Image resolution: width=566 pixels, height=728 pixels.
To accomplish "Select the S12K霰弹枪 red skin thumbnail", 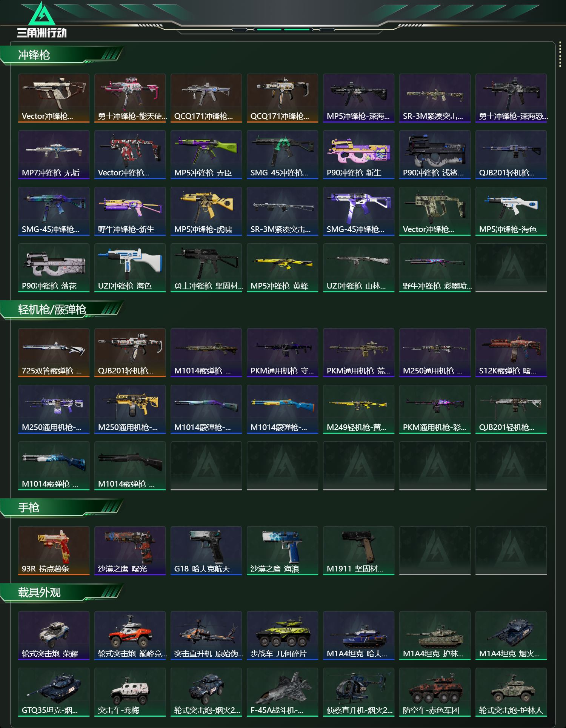I will click(x=511, y=352).
